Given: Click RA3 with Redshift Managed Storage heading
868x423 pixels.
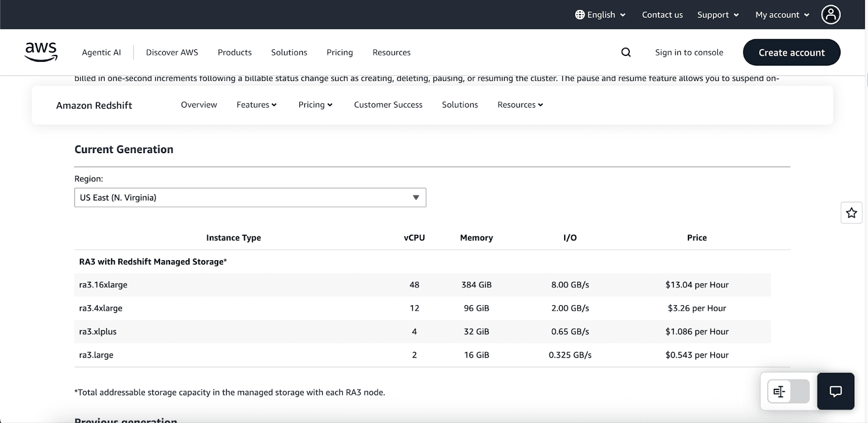Looking at the screenshot, I should [x=153, y=261].
